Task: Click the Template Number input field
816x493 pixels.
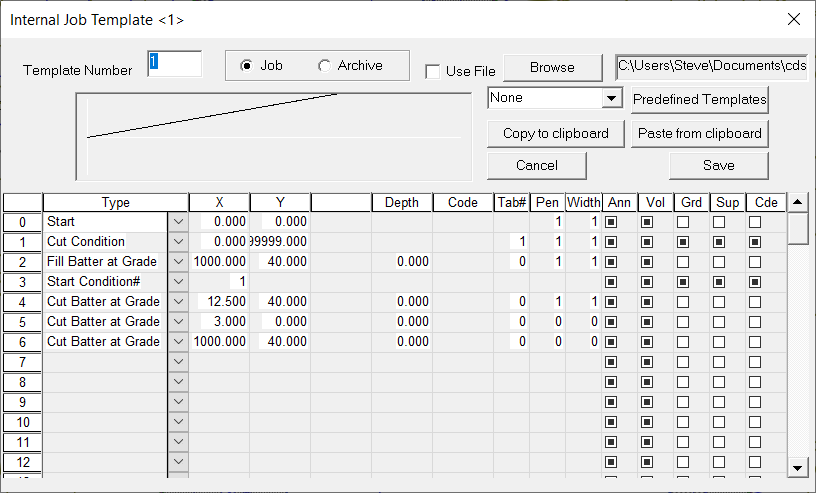Action: click(x=174, y=64)
